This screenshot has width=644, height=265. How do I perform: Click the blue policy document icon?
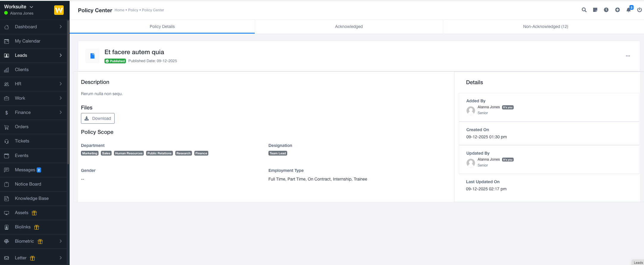tap(92, 56)
